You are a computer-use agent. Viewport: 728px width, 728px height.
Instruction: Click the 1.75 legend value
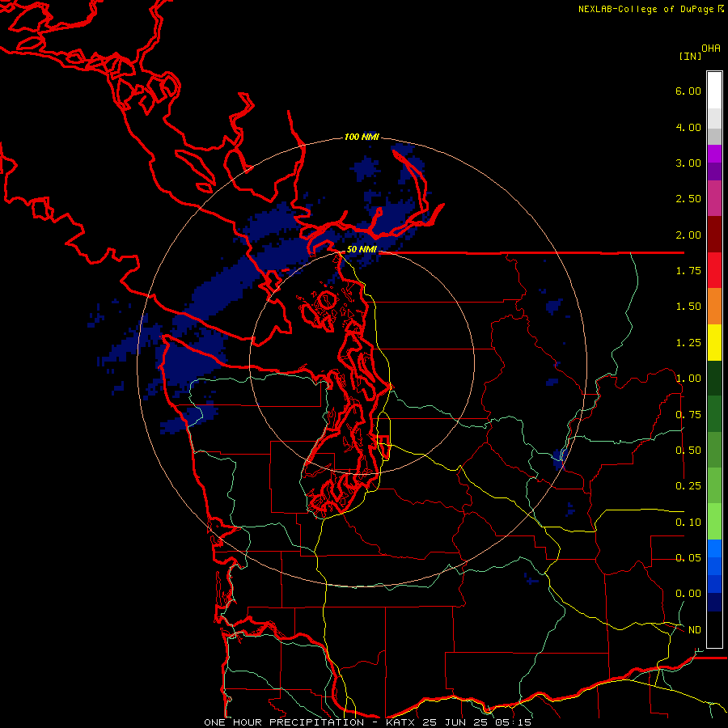(688, 271)
